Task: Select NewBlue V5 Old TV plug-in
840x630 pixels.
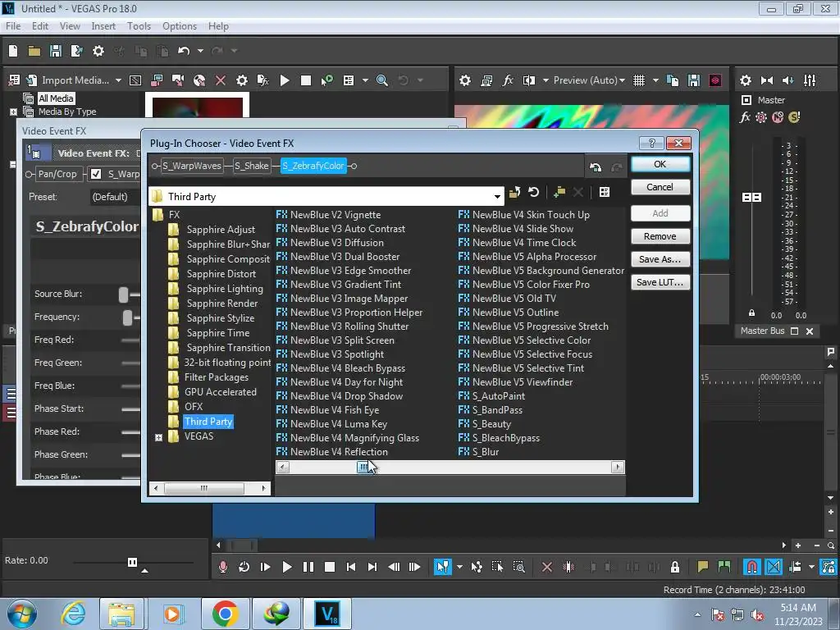Action: point(507,299)
